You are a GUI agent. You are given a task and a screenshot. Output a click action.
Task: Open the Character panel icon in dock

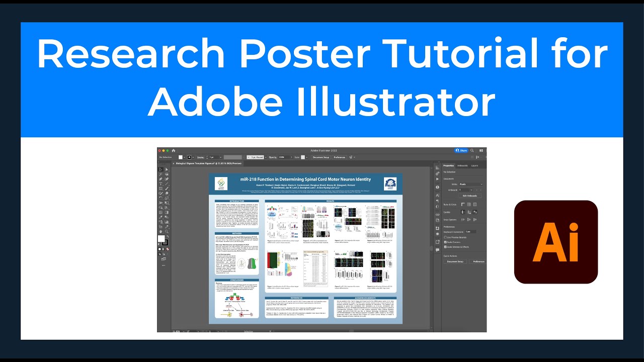click(438, 195)
